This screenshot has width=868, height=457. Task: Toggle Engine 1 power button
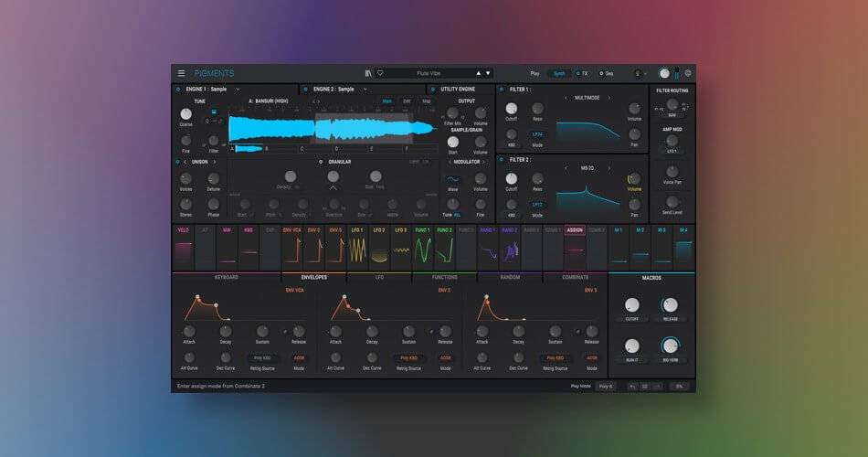pyautogui.click(x=178, y=89)
